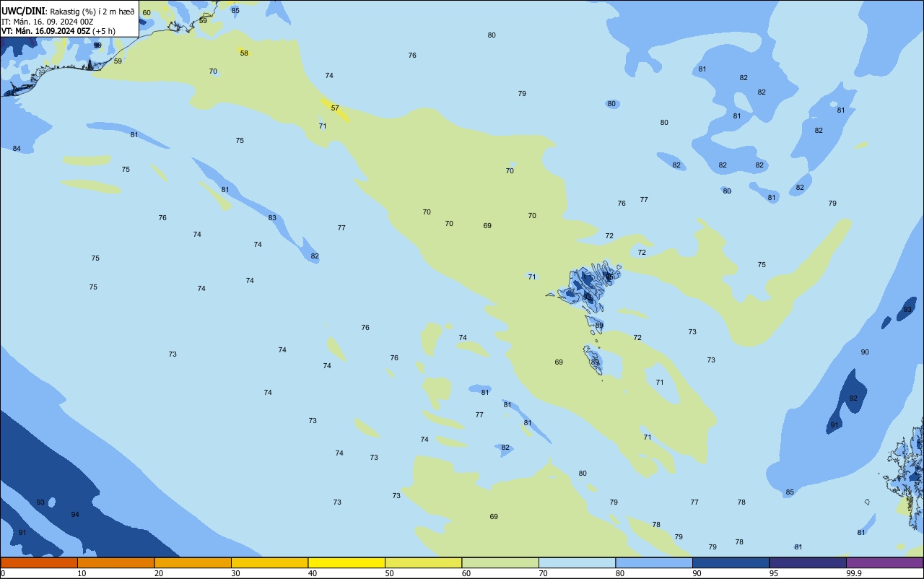Click the humidity value 94 on the map

(75, 515)
